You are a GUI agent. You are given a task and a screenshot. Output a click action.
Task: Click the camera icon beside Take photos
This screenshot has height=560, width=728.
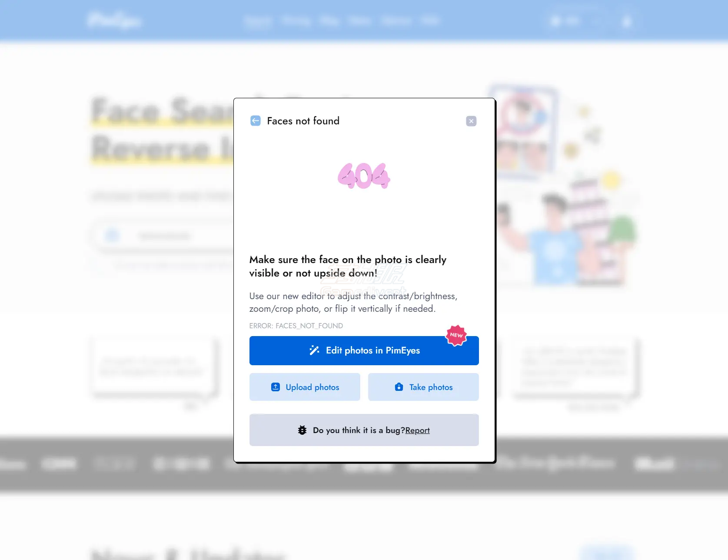(x=399, y=387)
